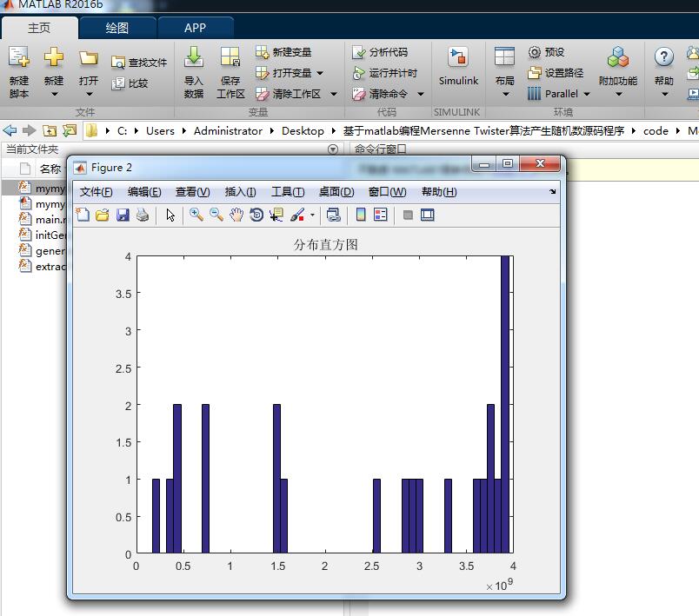Viewport: 699px width, 616px height.
Task: Open the Current Folder panel actions arrow
Action: pyautogui.click(x=333, y=149)
